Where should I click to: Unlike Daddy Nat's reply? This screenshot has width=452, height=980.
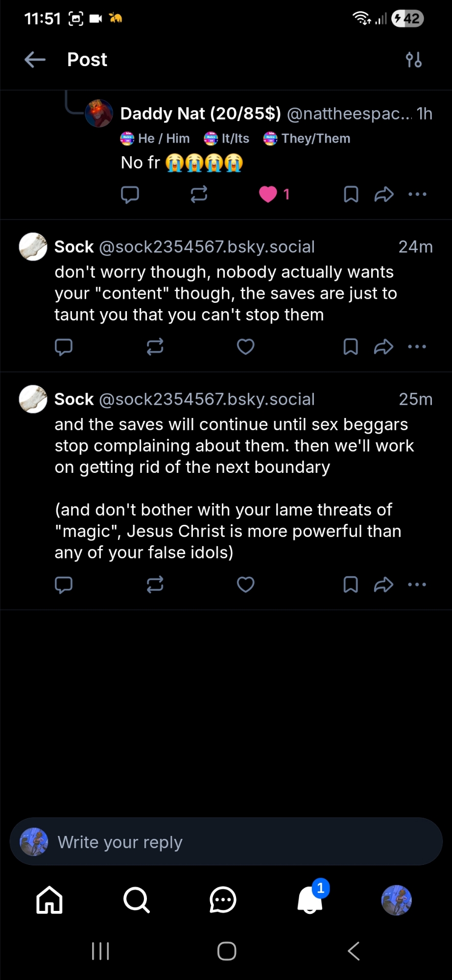coord(268,195)
